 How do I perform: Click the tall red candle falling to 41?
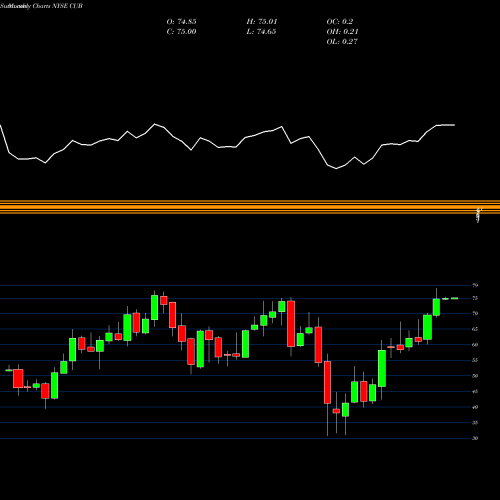point(327,382)
